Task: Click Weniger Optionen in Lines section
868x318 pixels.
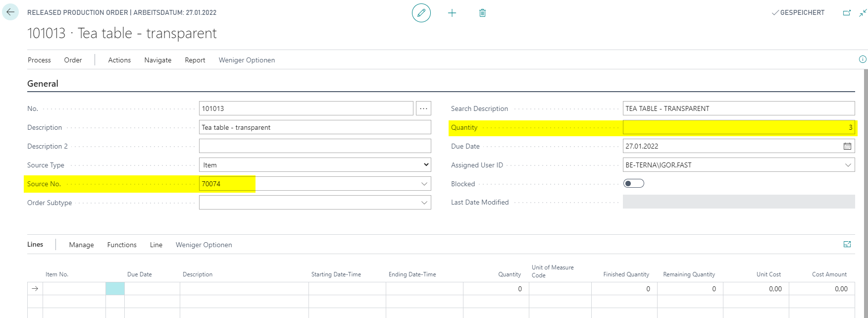Action: 204,245
